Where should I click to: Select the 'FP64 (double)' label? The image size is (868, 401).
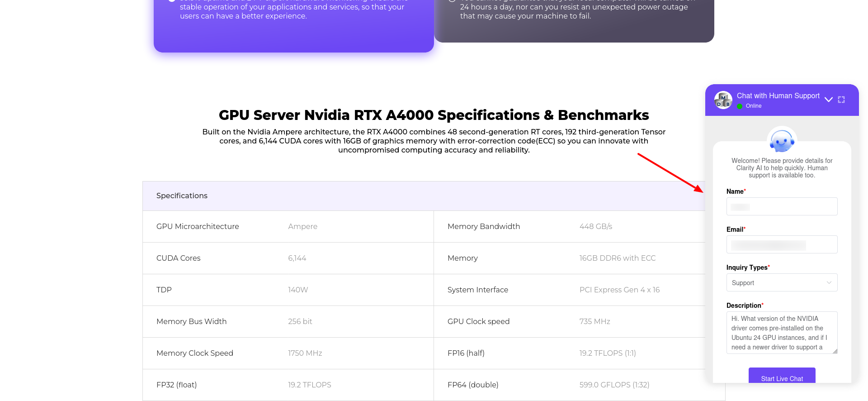473,385
